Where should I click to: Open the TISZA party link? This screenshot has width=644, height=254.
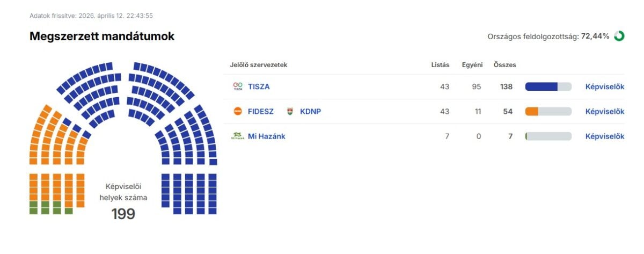coord(259,87)
